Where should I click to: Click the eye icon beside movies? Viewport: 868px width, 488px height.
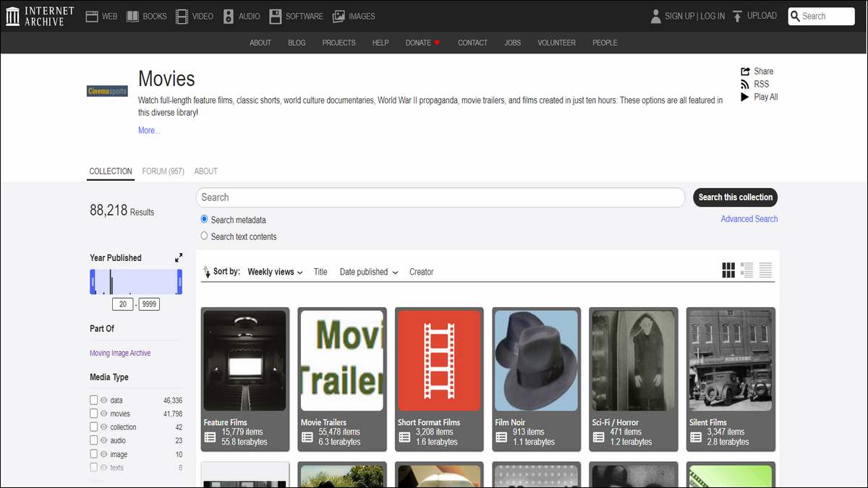tap(103, 414)
